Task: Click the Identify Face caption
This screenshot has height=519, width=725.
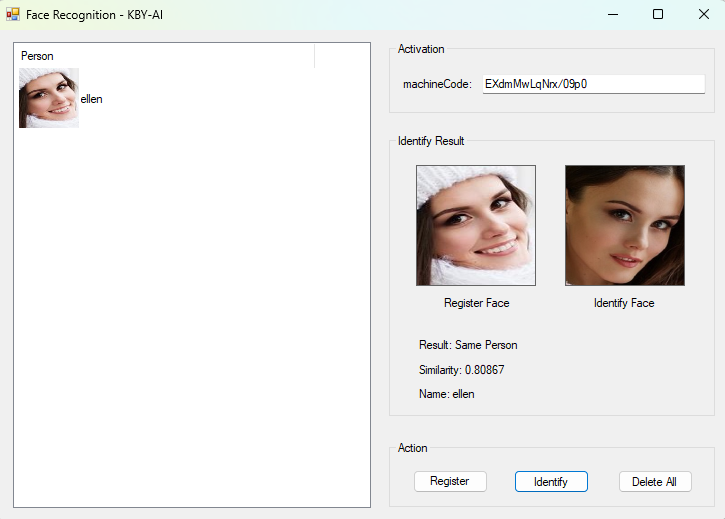Action: [x=624, y=302]
